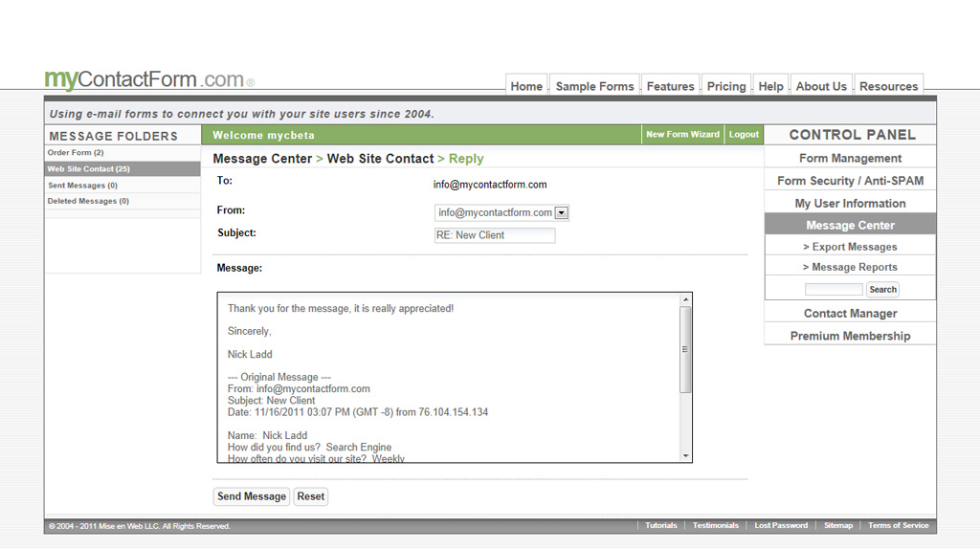The width and height of the screenshot is (980, 549).
Task: Click the Web Site Contact breadcrumb
Action: pyautogui.click(x=380, y=159)
